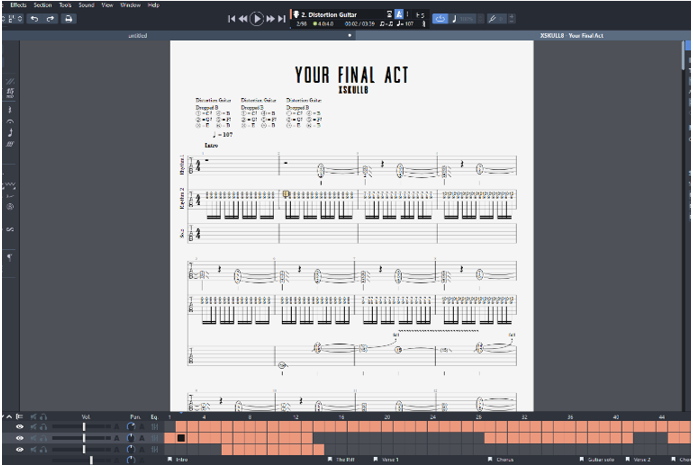Screen dimensions: 693x466
Task: Jump to the Chorus section marker
Action: point(501,460)
